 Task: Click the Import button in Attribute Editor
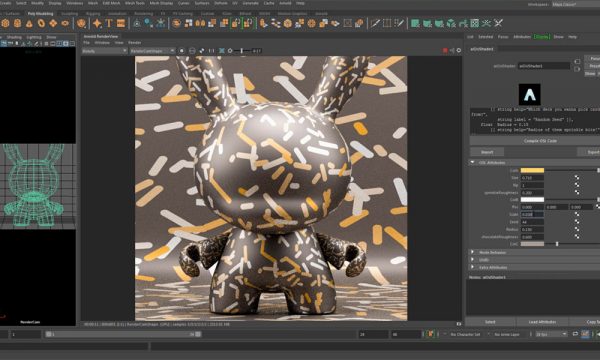click(487, 152)
